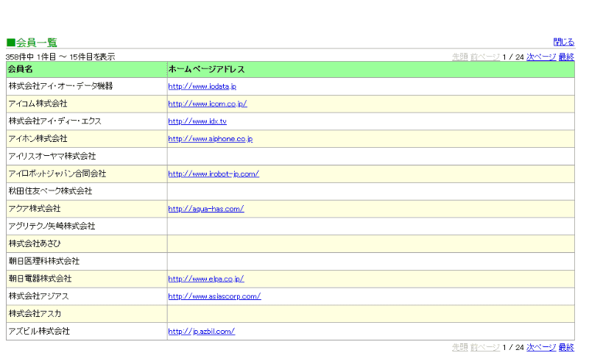Viewport: 589px width, 364px height.
Task: Visit the www.idx.tv homepage link
Action: 197,121
